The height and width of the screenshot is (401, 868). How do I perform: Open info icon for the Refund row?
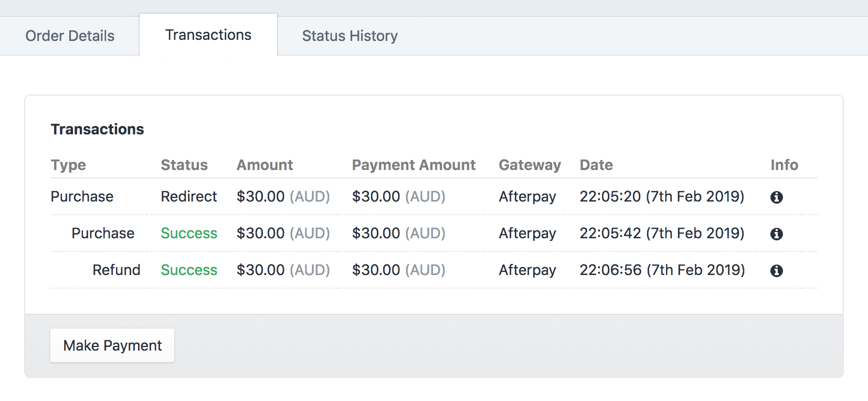coord(777,271)
